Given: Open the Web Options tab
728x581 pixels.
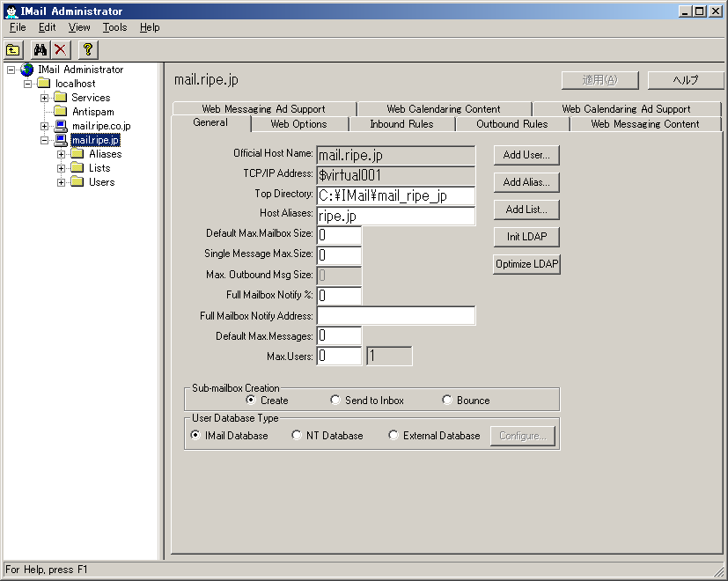Looking at the screenshot, I should (298, 124).
